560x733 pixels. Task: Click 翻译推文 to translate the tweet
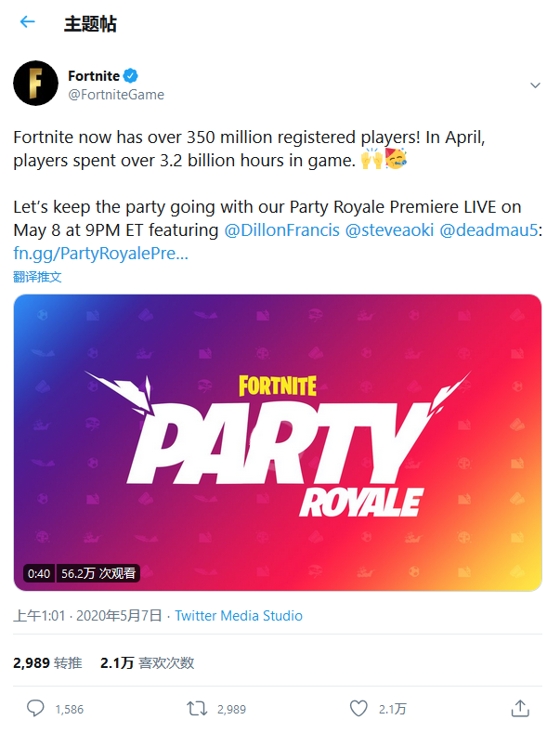pyautogui.click(x=37, y=276)
